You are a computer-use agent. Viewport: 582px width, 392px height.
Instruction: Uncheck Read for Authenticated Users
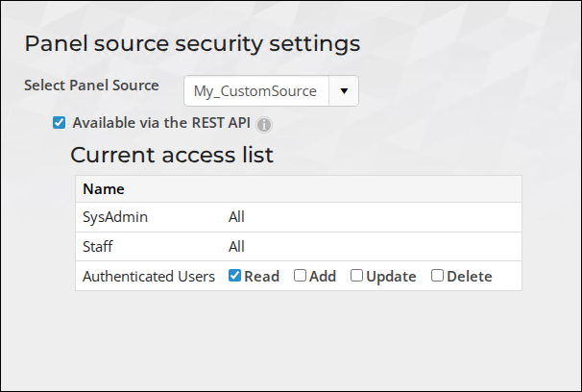pyautogui.click(x=234, y=276)
